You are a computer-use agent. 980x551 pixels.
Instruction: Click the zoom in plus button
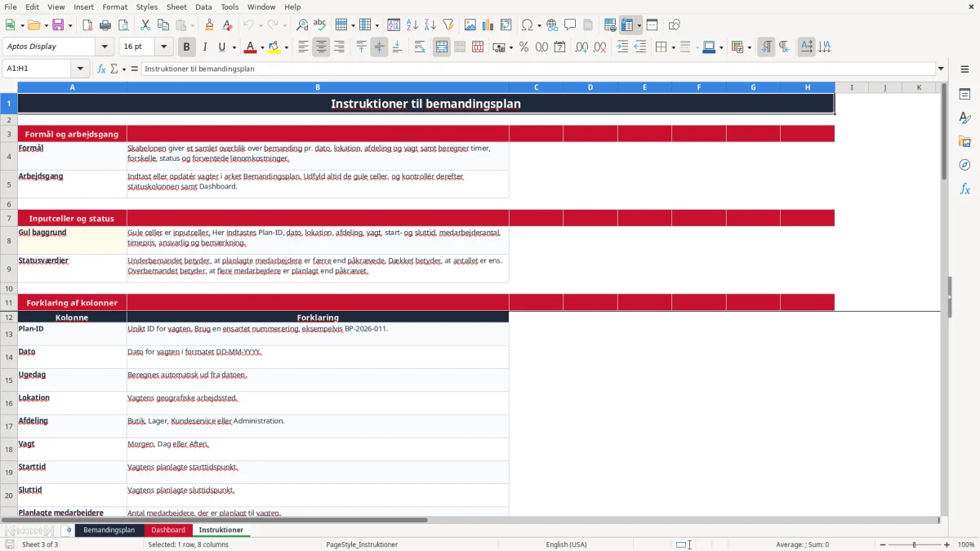click(947, 544)
